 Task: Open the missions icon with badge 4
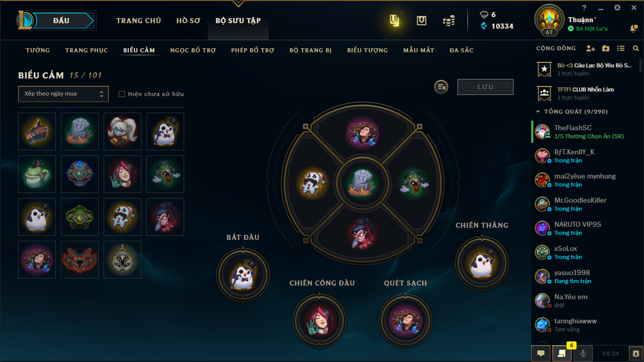561,353
